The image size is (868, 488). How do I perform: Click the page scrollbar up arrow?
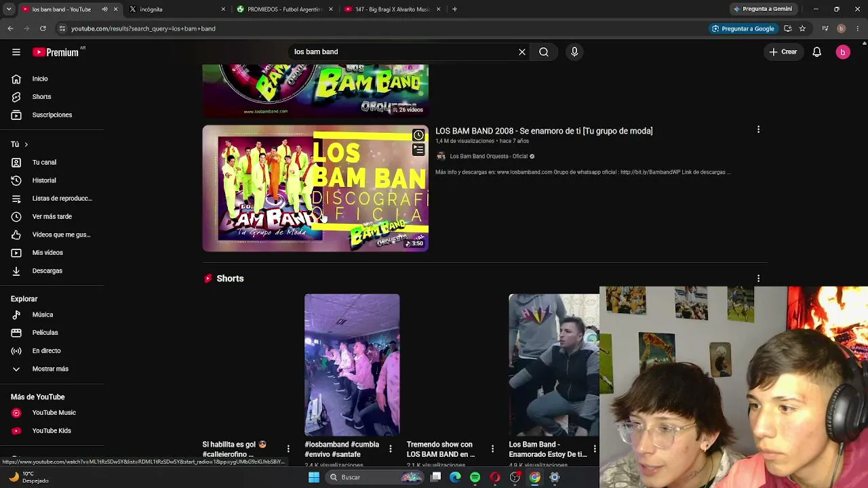865,43
